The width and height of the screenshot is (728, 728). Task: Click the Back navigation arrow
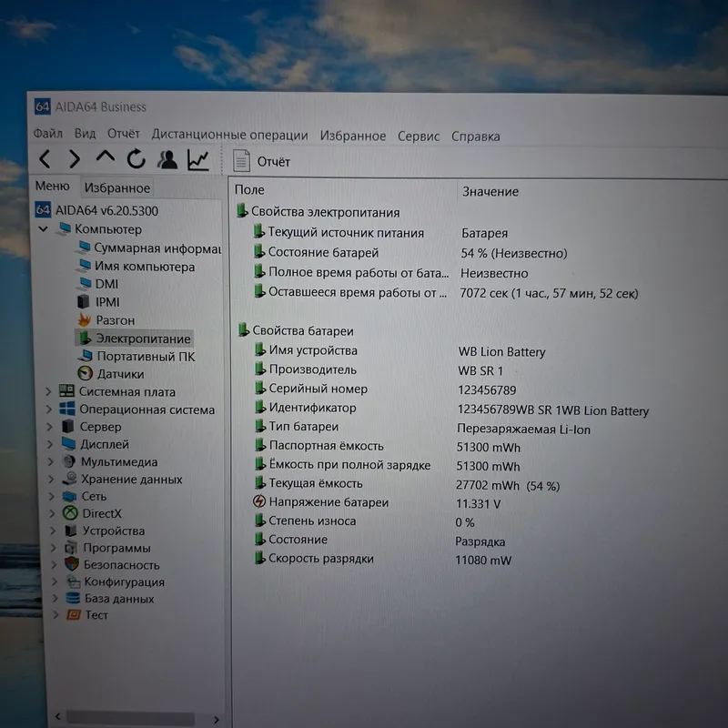45,159
